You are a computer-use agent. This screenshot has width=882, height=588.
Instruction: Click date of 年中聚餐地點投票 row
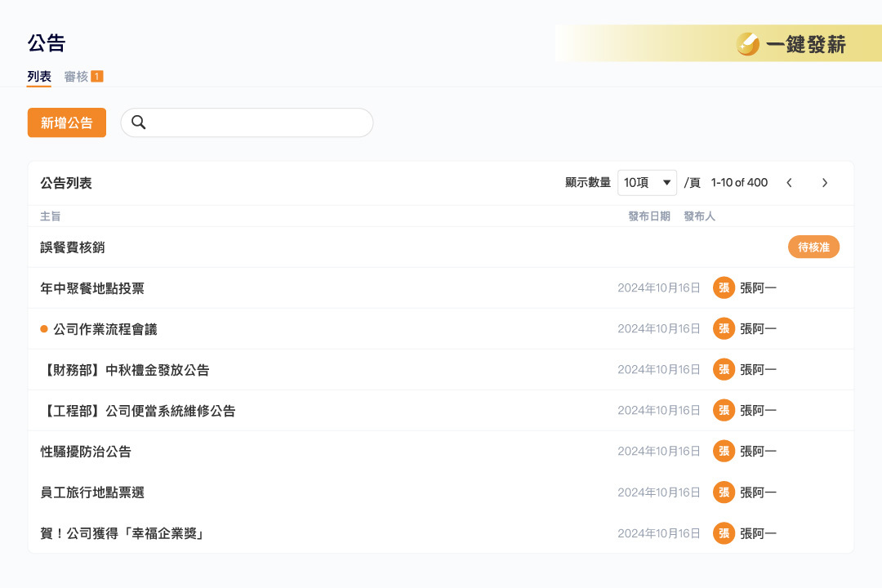pyautogui.click(x=659, y=288)
